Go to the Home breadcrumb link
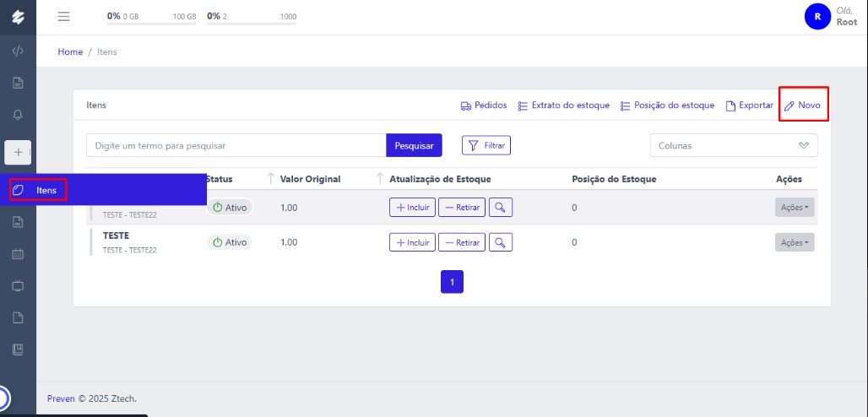Image resolution: width=868 pixels, height=417 pixels. pos(70,51)
